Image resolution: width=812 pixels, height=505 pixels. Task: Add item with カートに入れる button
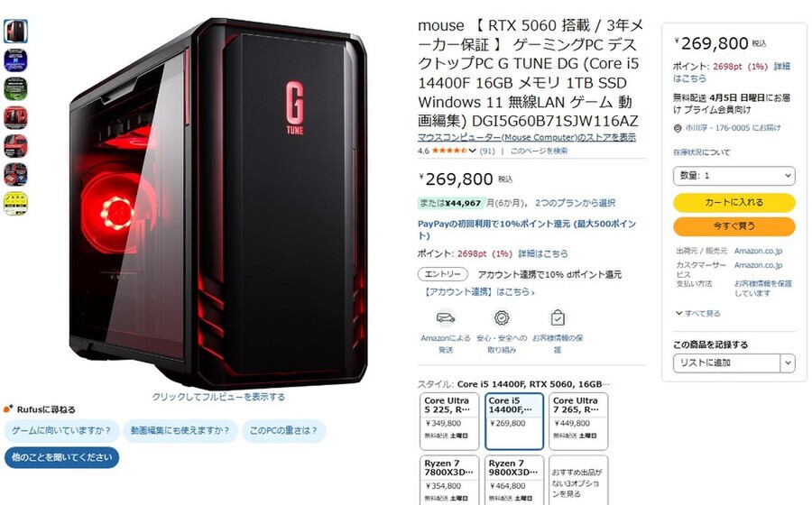[734, 202]
